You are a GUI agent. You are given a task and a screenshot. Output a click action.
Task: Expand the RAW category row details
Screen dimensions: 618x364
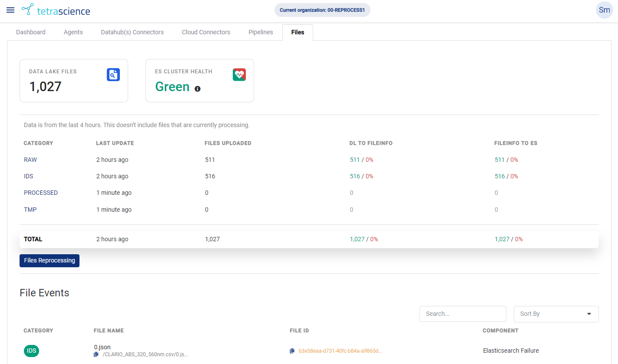point(30,160)
